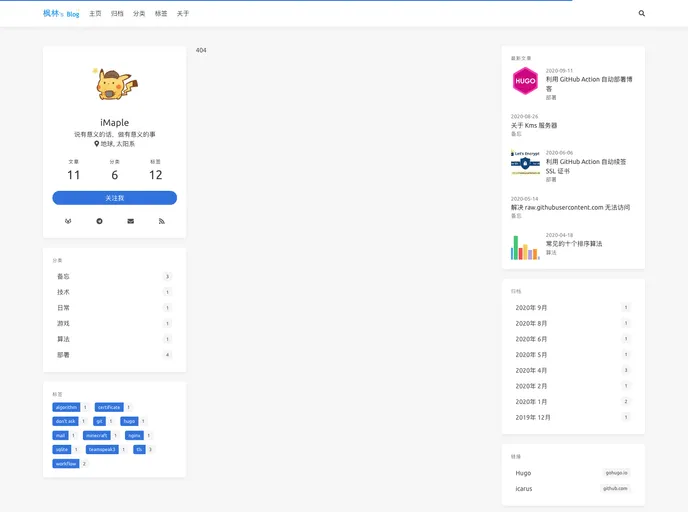Open 归档 in the navbar
Viewport: 688px width, 512px height.
(x=117, y=14)
